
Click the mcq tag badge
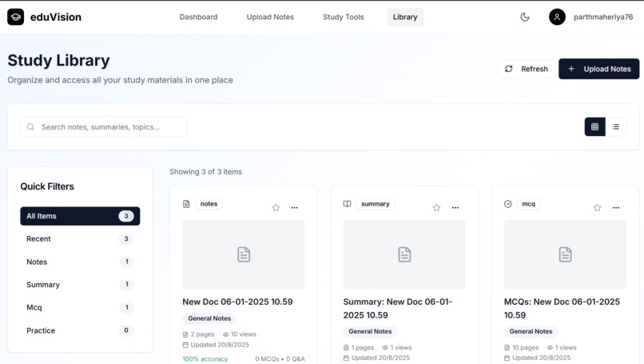click(529, 204)
